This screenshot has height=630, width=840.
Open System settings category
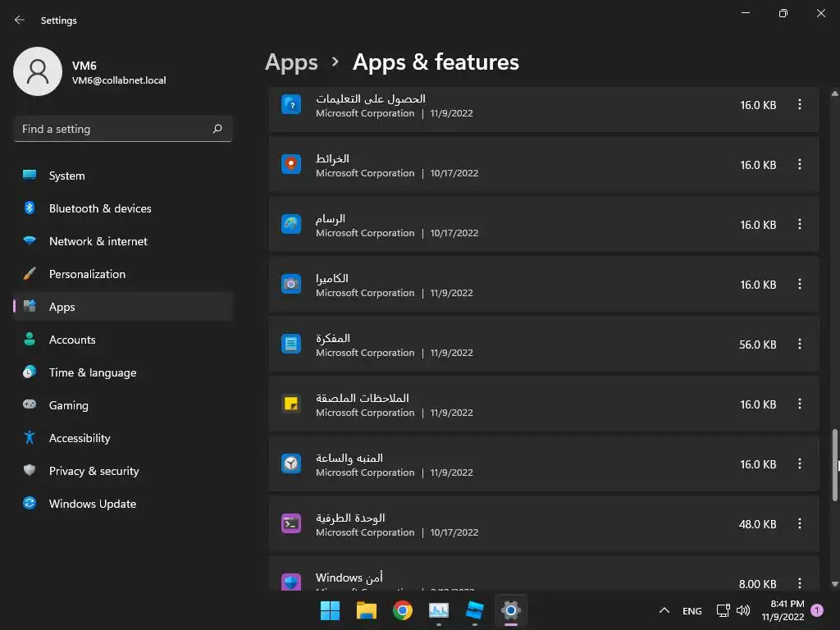point(123,176)
